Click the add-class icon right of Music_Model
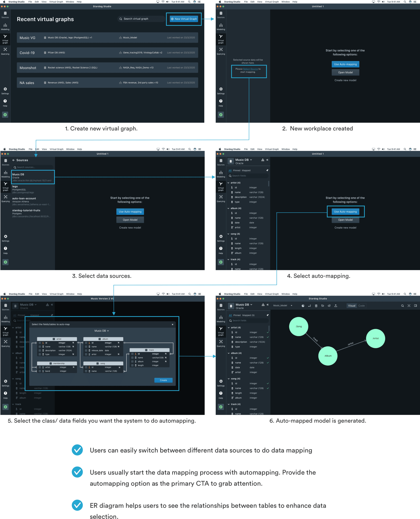The width and height of the screenshot is (420, 519). pos(303,306)
